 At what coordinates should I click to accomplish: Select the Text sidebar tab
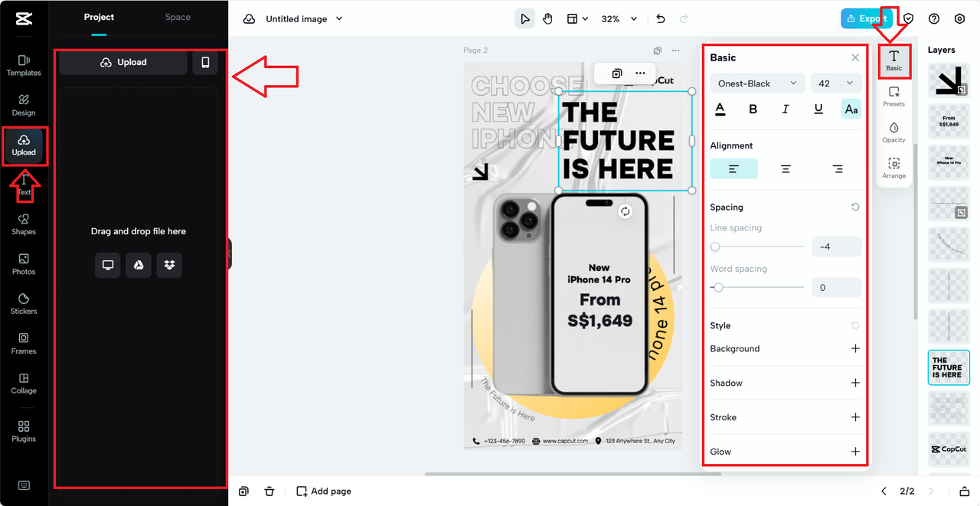(24, 184)
